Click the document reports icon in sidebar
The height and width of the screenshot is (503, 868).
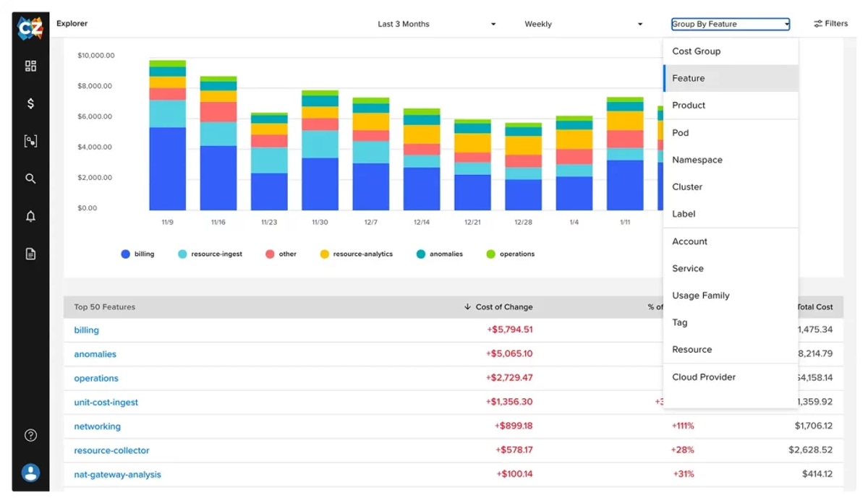pyautogui.click(x=30, y=254)
